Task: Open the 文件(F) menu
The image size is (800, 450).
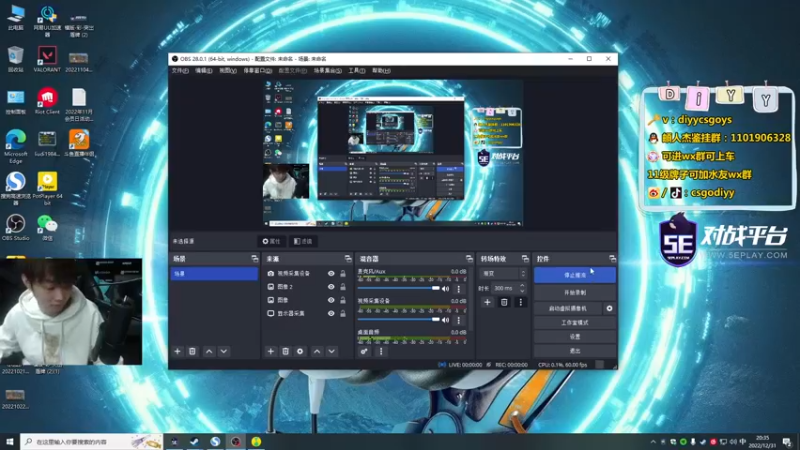Action: (180, 70)
